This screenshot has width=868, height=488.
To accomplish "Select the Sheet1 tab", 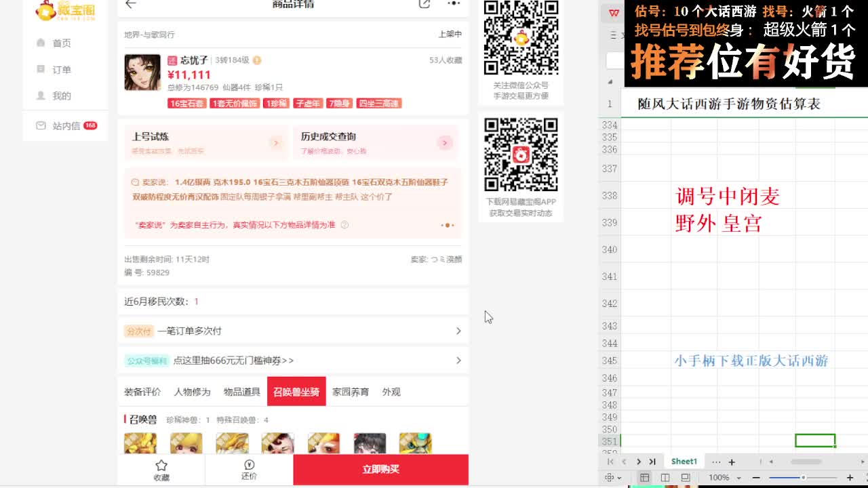I will [x=684, y=461].
